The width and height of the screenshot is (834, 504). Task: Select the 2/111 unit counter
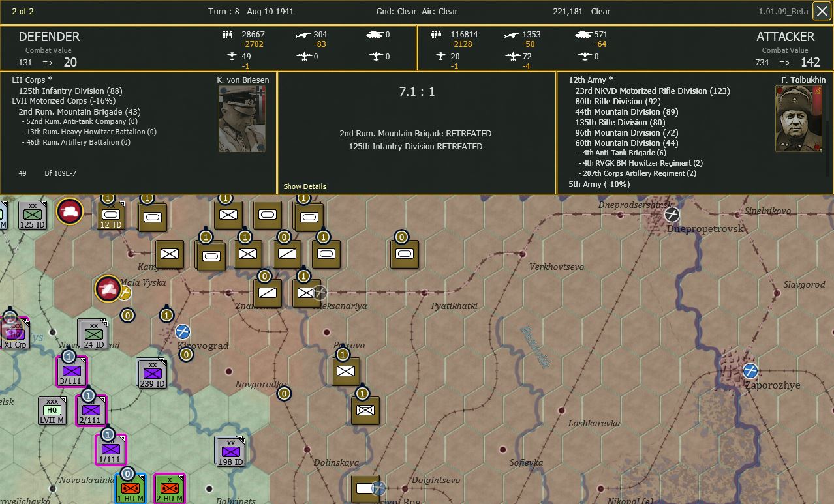91,411
